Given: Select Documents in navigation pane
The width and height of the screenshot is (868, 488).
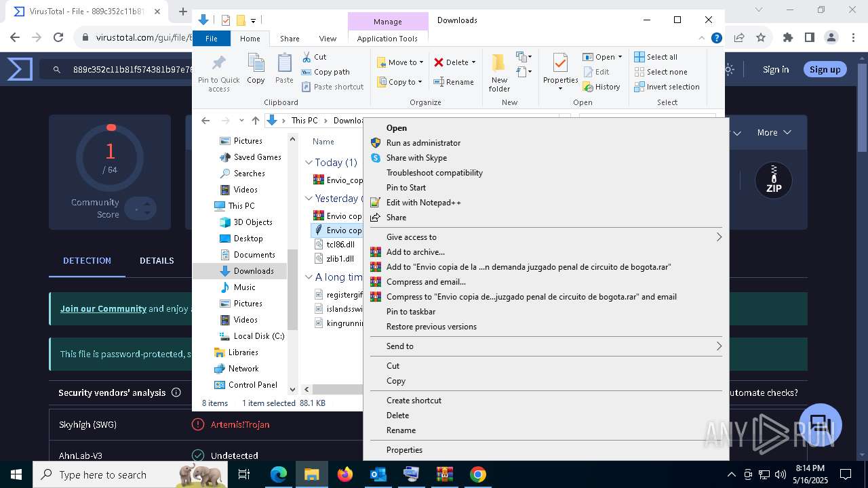Looking at the screenshot, I should (248, 255).
